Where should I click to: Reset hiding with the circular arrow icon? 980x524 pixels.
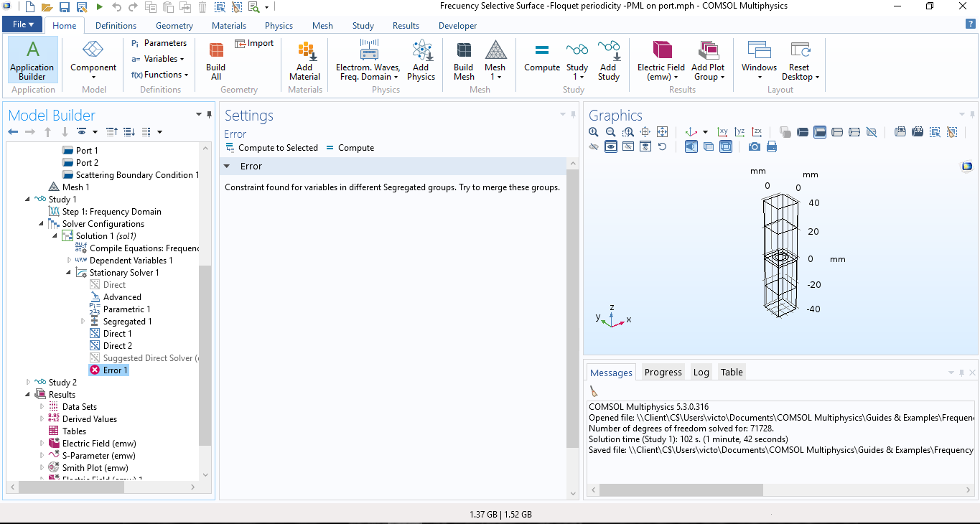(x=662, y=146)
